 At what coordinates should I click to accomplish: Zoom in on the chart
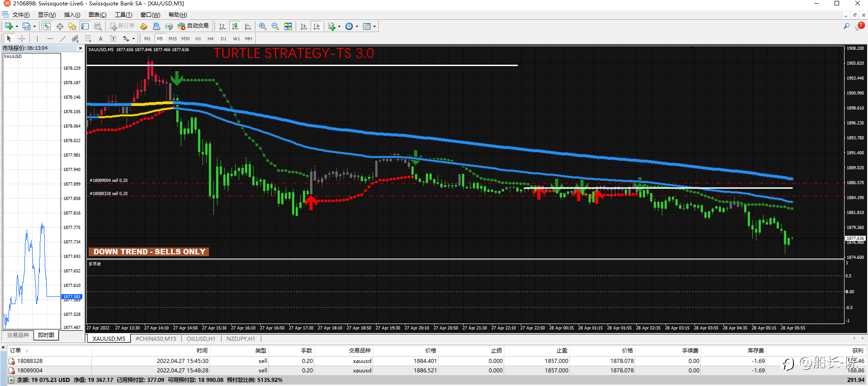tap(263, 26)
